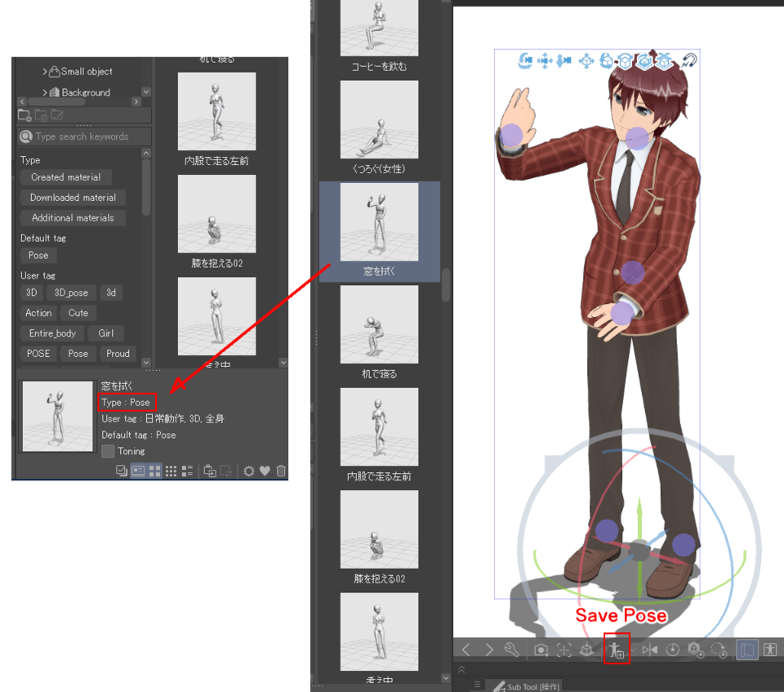Filter by Created material tag
This screenshot has height=692, width=784.
click(65, 177)
